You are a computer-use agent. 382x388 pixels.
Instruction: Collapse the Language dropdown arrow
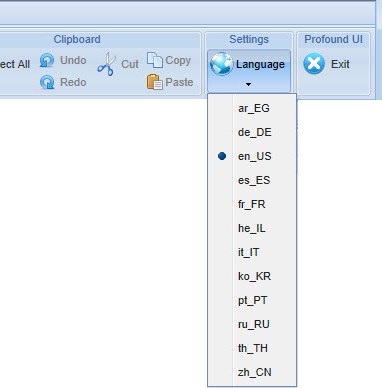point(248,85)
